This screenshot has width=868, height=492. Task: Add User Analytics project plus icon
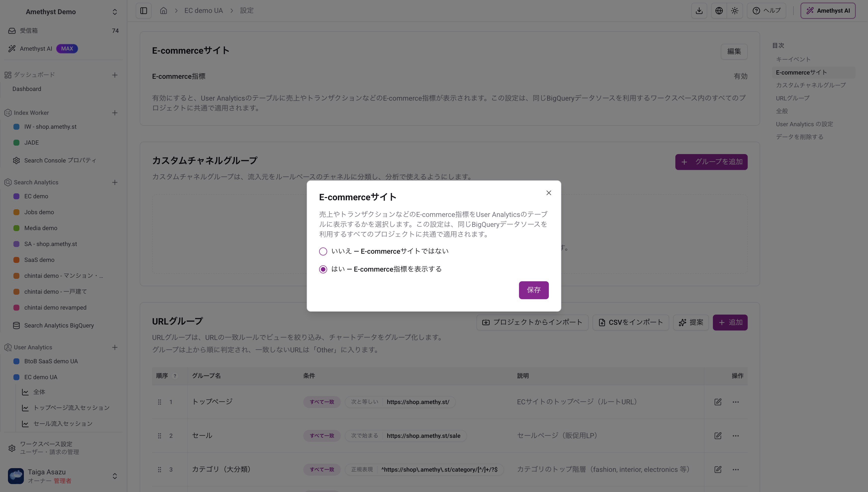pyautogui.click(x=115, y=347)
